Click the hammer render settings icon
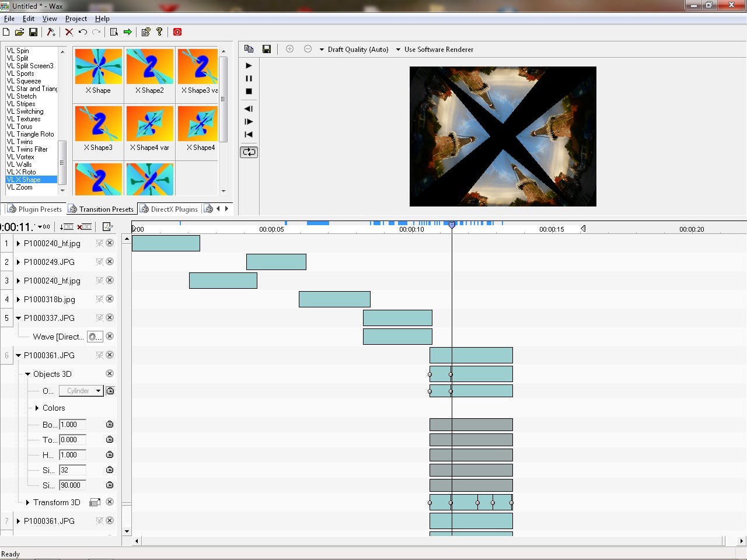This screenshot has width=747, height=560. pos(51,32)
